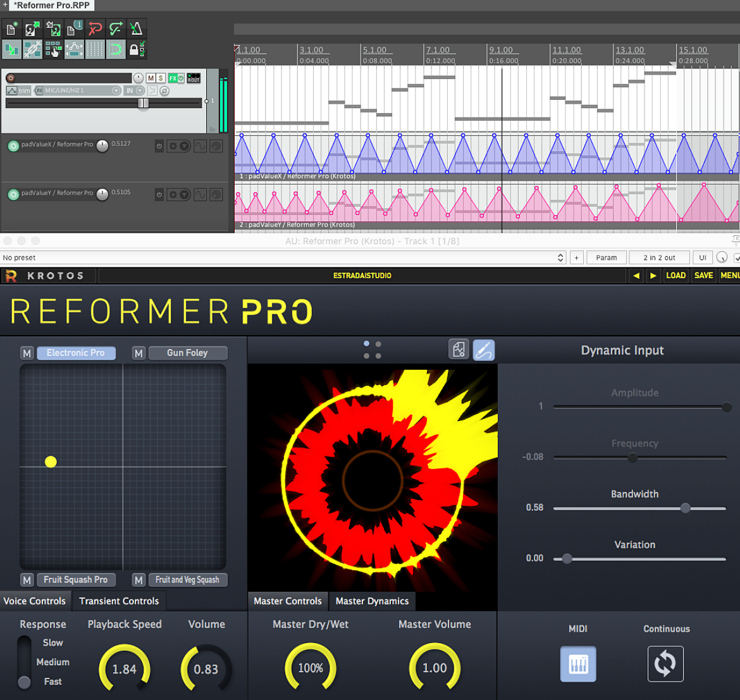740x700 pixels.
Task: Click the LOAD preset button
Action: [x=676, y=276]
